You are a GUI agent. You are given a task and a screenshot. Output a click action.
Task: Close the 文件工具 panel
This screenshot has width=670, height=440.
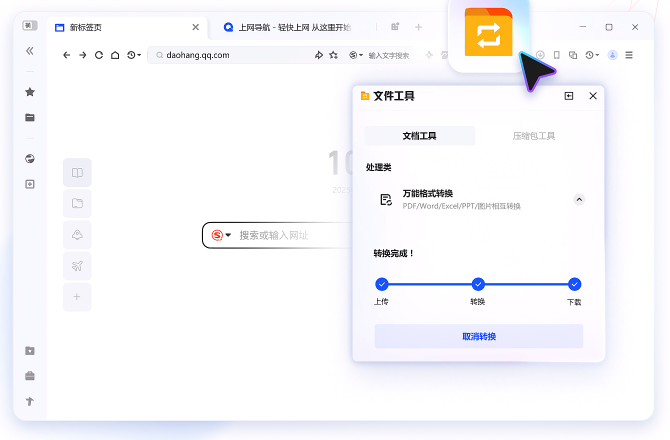tap(593, 96)
